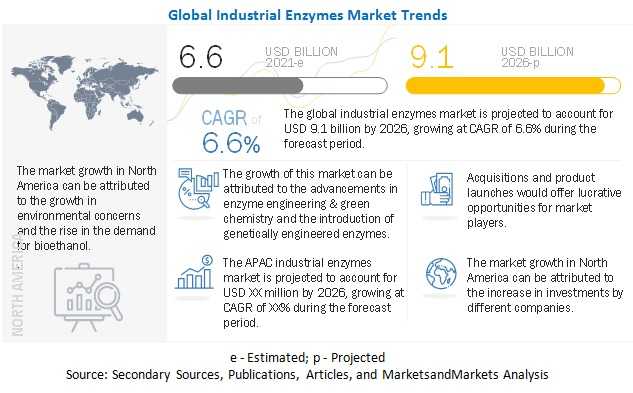
Task: Click the Global Industrial Enzymes Market Trends title
Action: [308, 15]
